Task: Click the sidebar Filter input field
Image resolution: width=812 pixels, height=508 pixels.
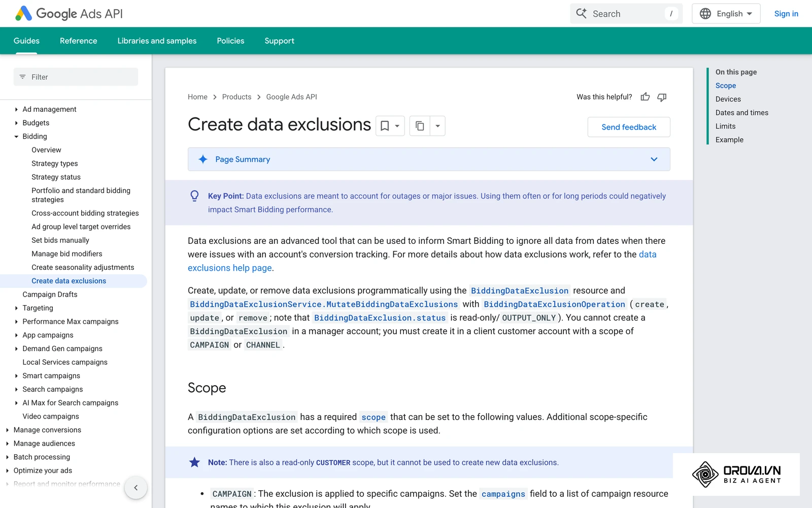Action: [76, 77]
